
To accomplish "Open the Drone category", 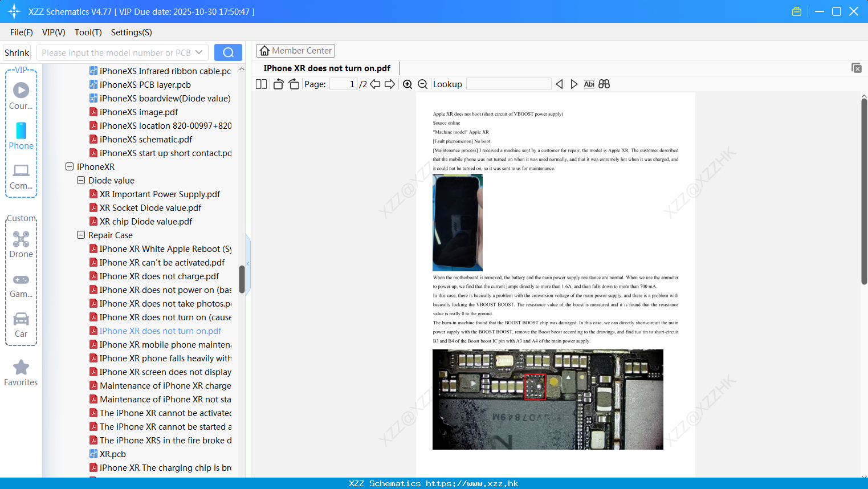I will point(21,244).
